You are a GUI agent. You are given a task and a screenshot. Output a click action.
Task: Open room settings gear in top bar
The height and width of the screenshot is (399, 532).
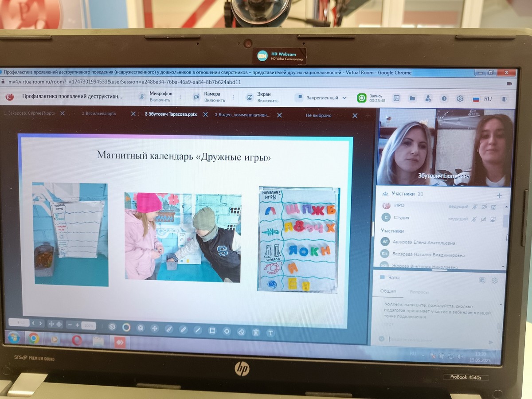point(460,99)
